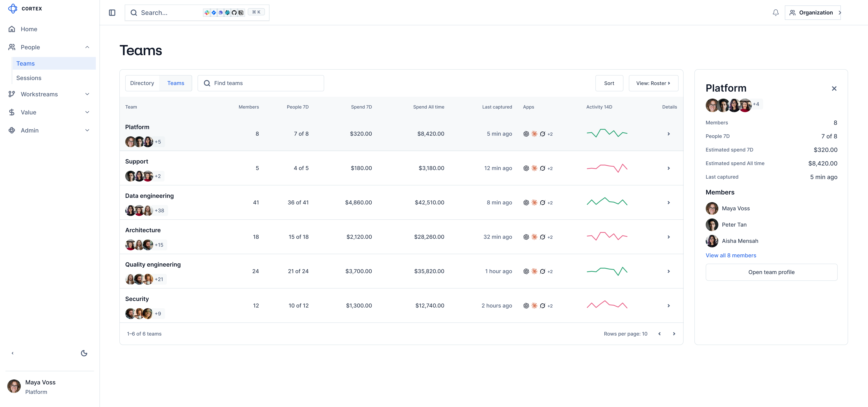Viewport: 868px width, 407px height.
Task: Click Claude app icon in Support row
Action: [534, 168]
